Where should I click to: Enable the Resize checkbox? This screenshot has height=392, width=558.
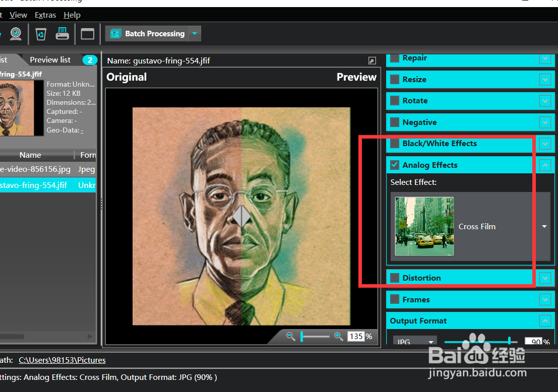pos(394,79)
